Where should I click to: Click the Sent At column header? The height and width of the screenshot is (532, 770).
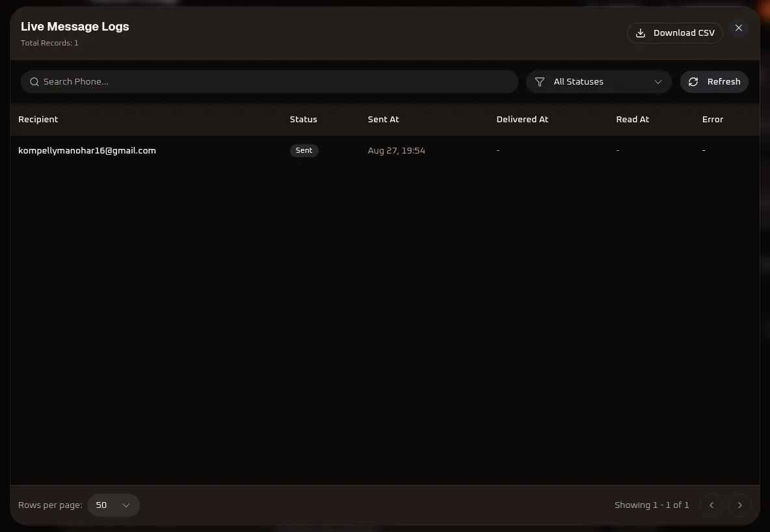383,120
